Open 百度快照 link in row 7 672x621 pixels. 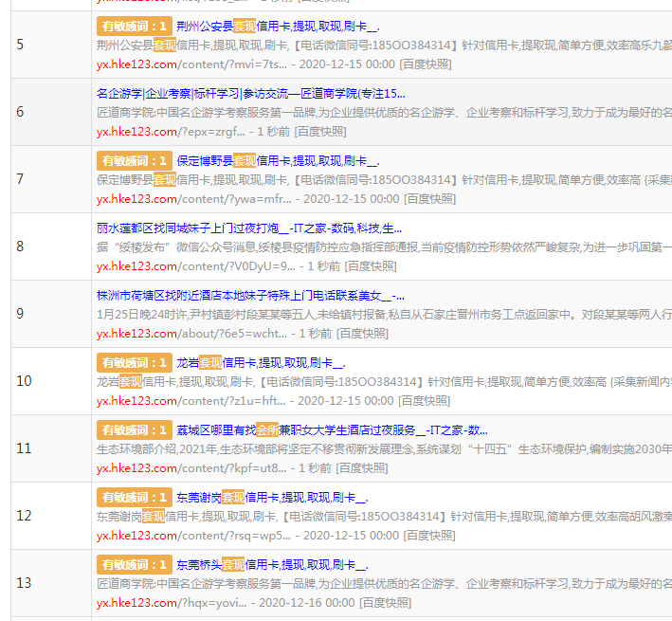430,199
